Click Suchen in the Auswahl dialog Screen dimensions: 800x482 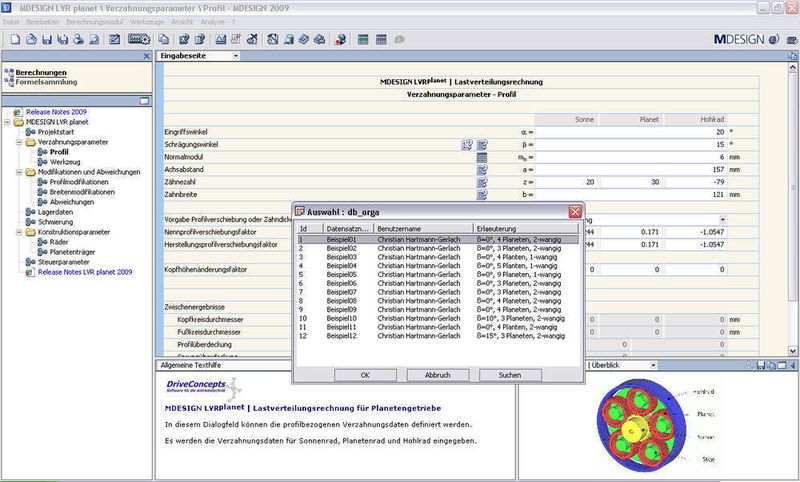tap(510, 375)
